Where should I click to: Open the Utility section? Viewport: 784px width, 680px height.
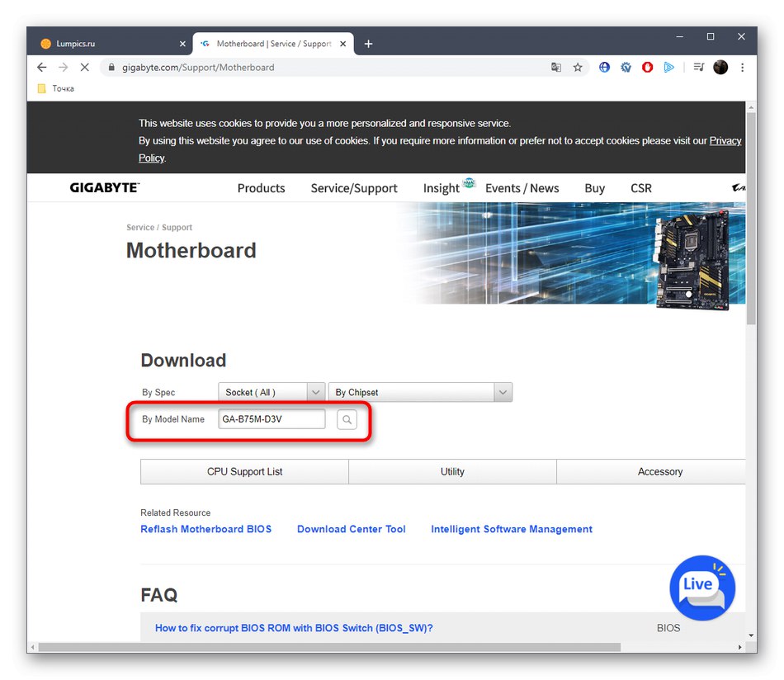click(x=452, y=471)
